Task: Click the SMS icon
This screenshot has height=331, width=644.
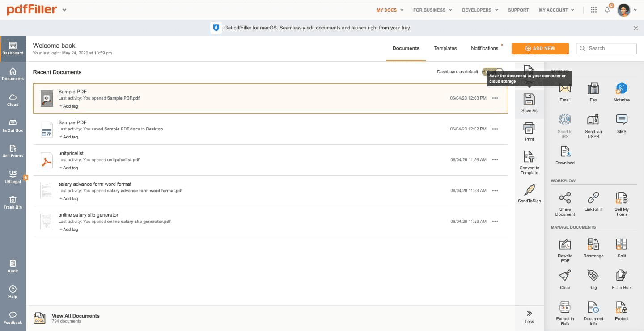Action: pyautogui.click(x=622, y=120)
